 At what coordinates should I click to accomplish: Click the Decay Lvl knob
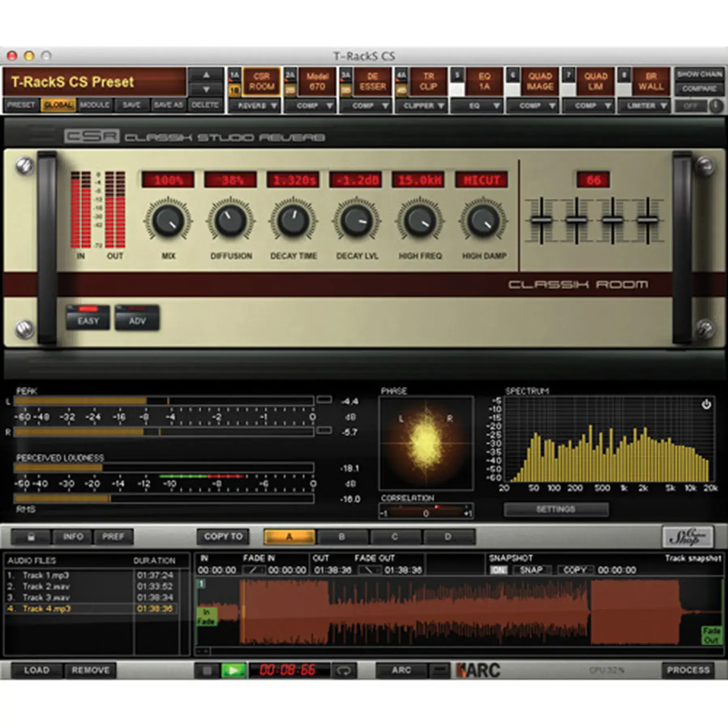point(356,221)
